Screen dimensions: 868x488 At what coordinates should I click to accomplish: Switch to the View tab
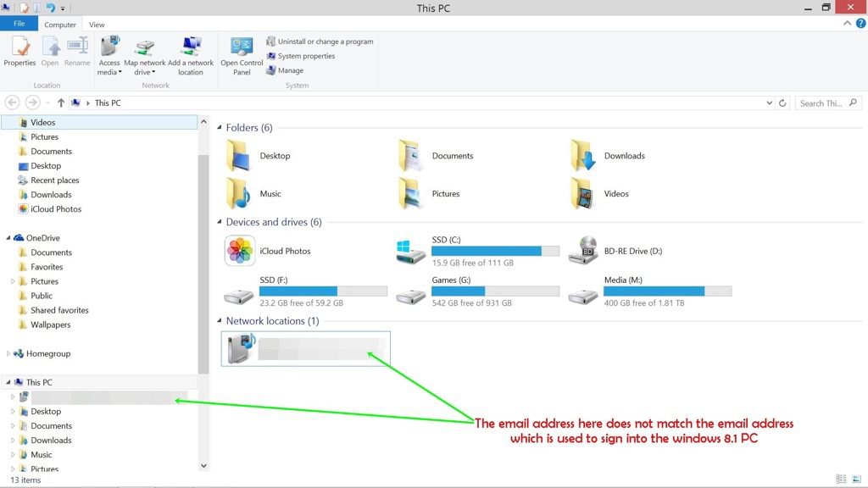click(x=97, y=25)
